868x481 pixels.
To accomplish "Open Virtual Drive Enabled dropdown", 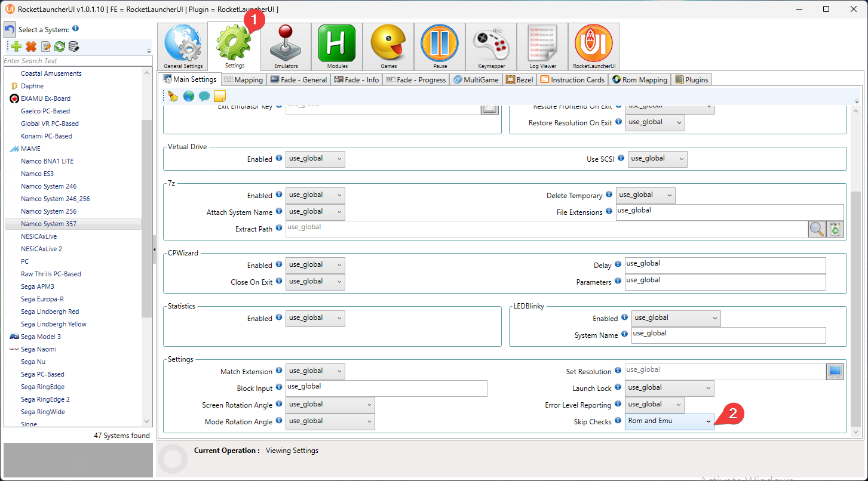I will 315,159.
